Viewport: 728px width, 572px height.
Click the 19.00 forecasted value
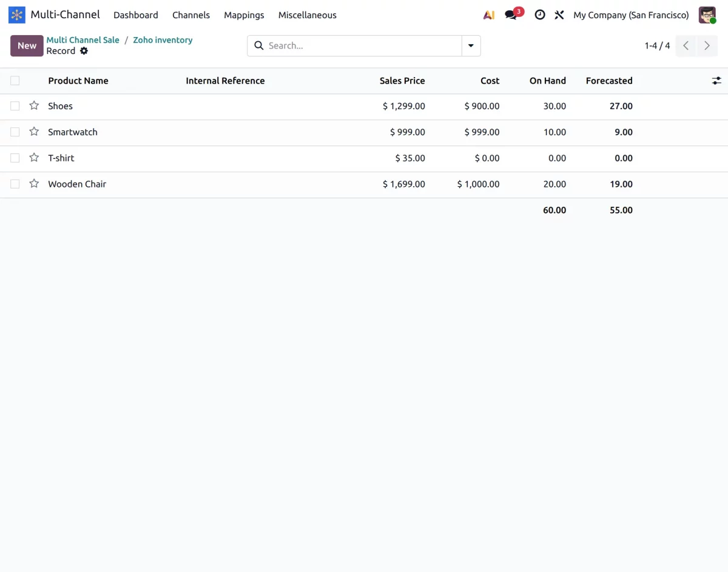[621, 184]
